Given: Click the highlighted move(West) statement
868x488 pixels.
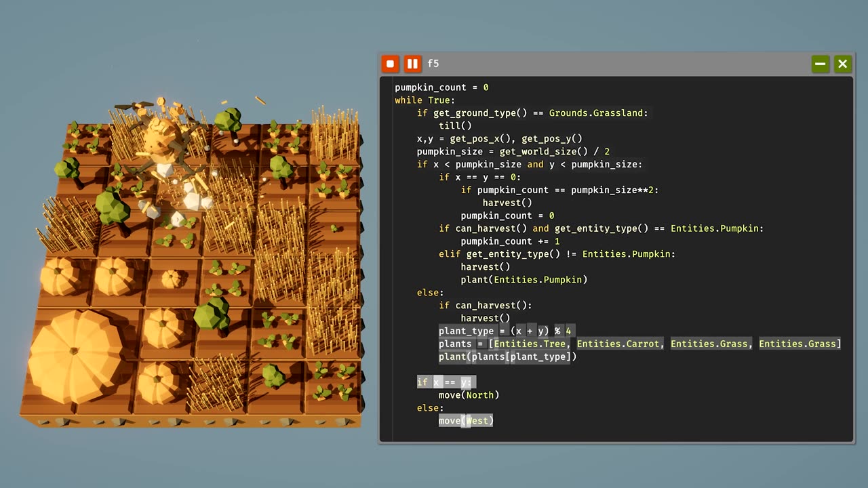Looking at the screenshot, I should pos(466,421).
